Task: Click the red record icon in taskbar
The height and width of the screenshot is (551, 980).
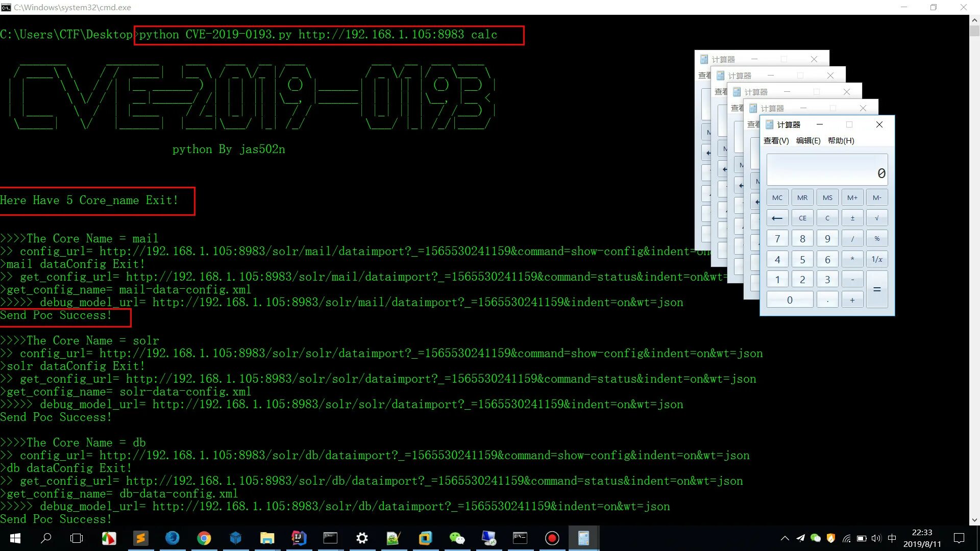Action: pyautogui.click(x=552, y=538)
